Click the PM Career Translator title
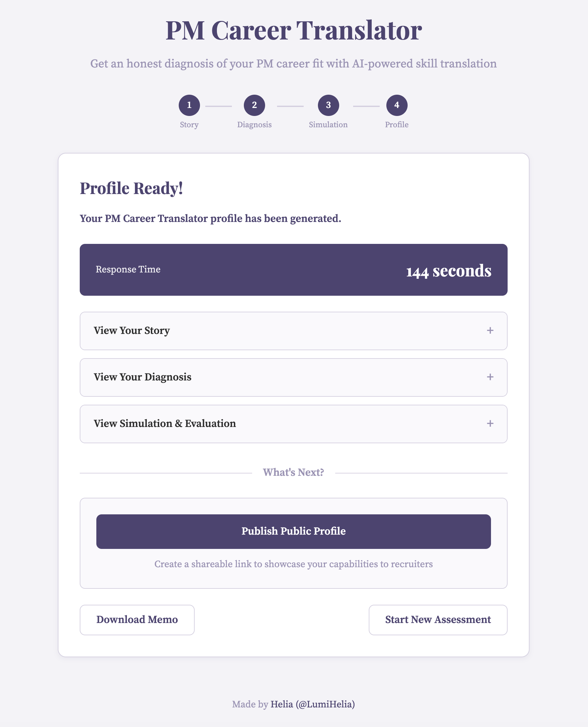 [294, 31]
